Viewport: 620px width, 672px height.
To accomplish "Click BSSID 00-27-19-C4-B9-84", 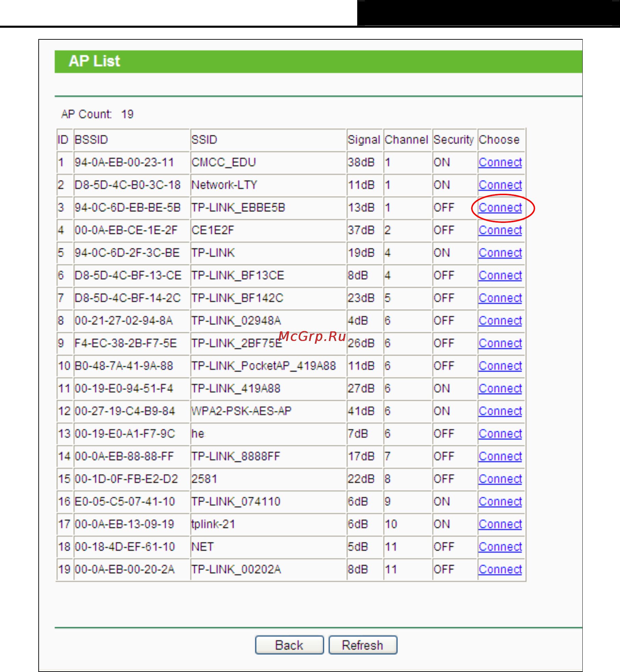I will click(125, 411).
